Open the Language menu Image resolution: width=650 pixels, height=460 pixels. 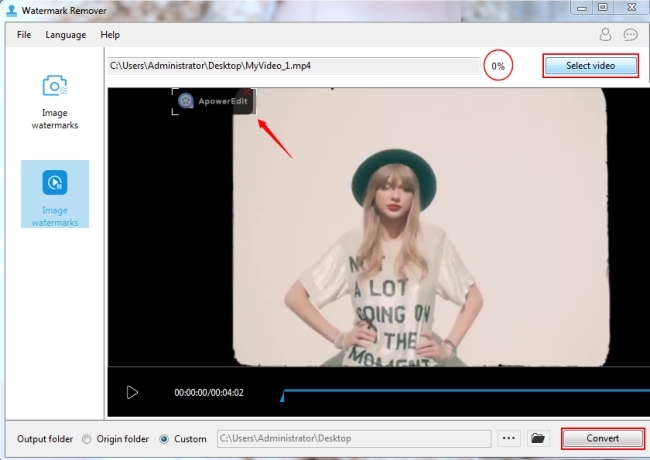(x=66, y=34)
